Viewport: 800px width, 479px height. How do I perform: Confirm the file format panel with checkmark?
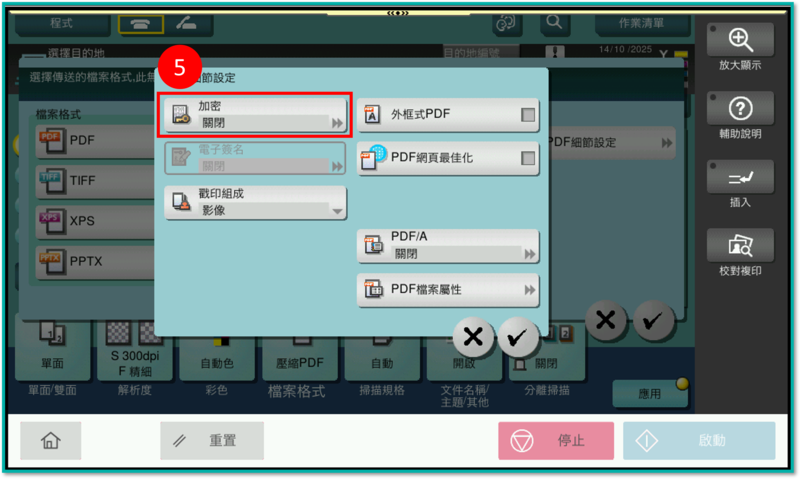pyautogui.click(x=653, y=320)
